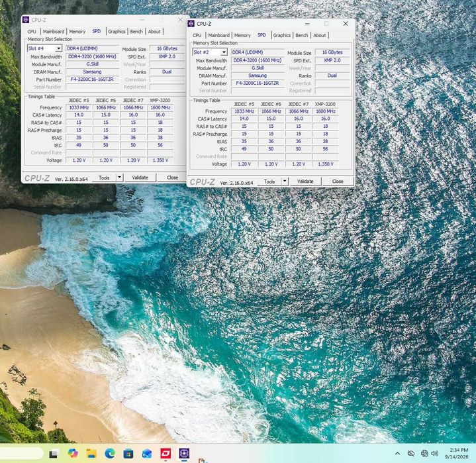The width and height of the screenshot is (476, 463).
Task: Open the Slot #4 dropdown in left window
Action: click(58, 48)
